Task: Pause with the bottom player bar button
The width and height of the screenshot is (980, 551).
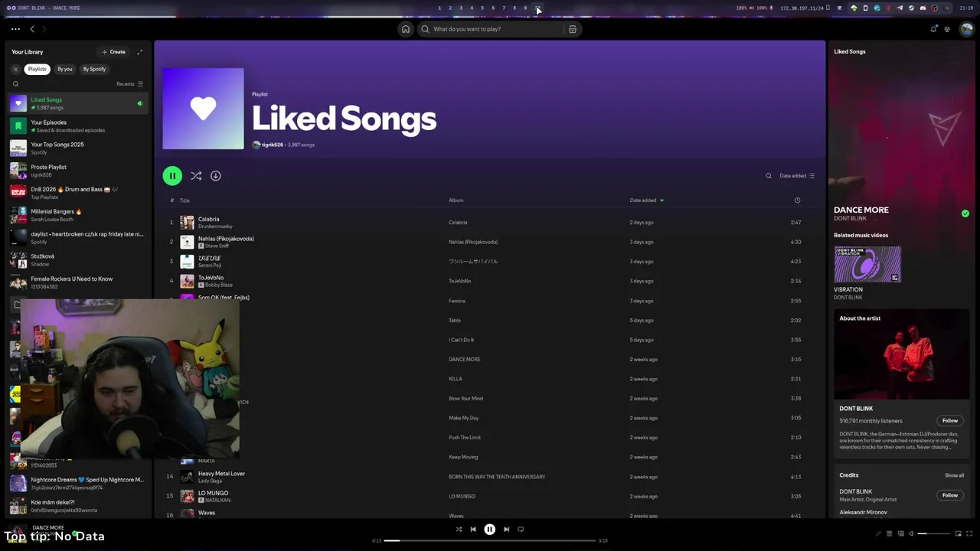Action: [x=490, y=530]
